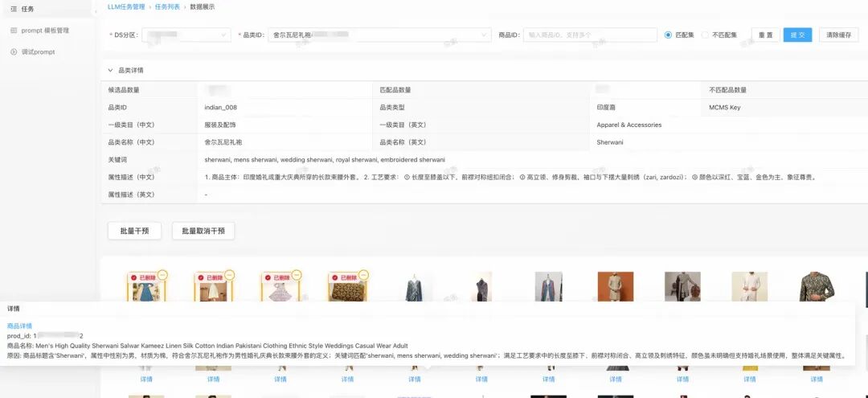Image resolution: width=868 pixels, height=398 pixels.
Task: Navigate to 任务列表 breadcrumb
Action: point(168,7)
